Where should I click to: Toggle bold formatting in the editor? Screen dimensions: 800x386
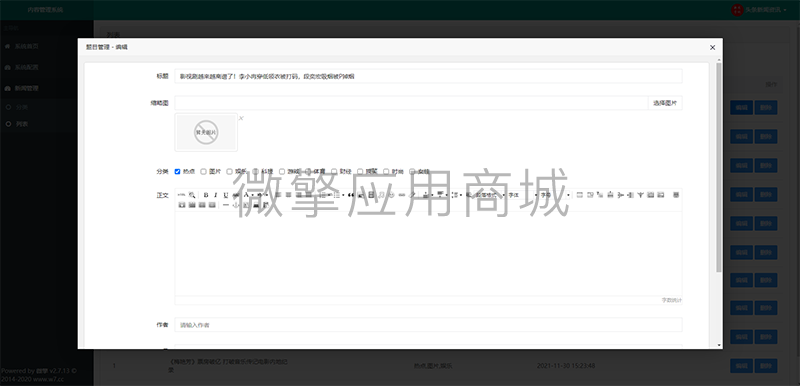click(206, 195)
